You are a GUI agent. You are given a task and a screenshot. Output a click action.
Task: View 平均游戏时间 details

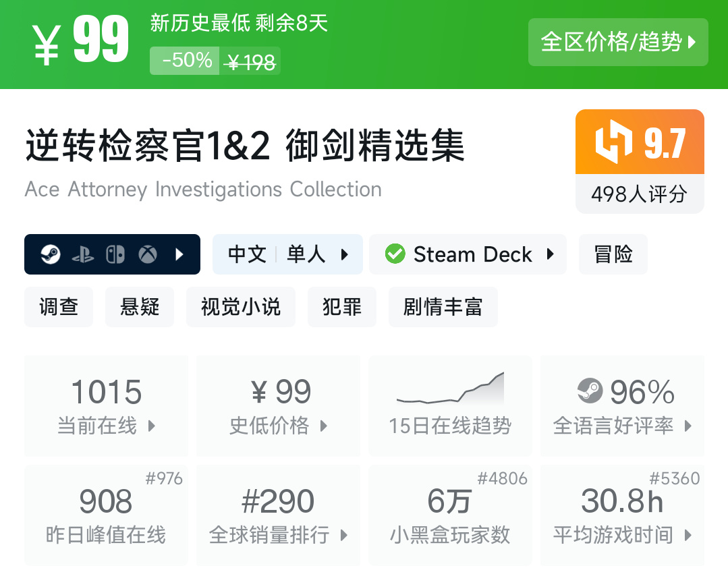622,515
